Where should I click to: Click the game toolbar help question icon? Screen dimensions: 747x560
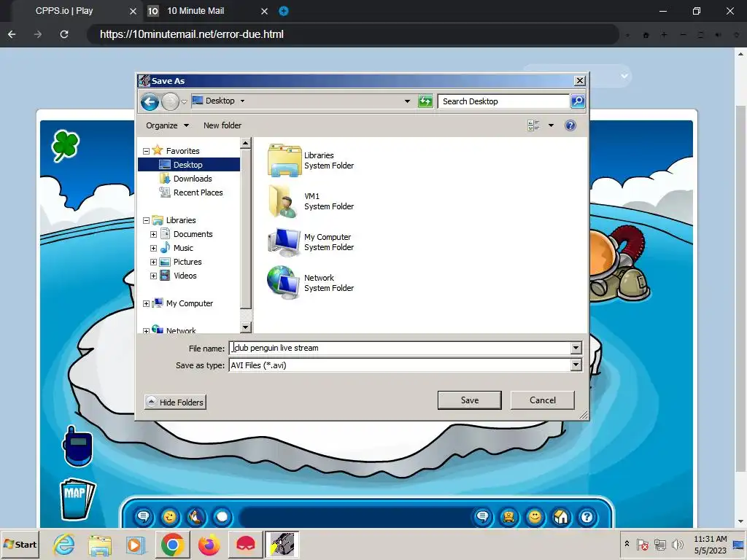pyautogui.click(x=587, y=517)
